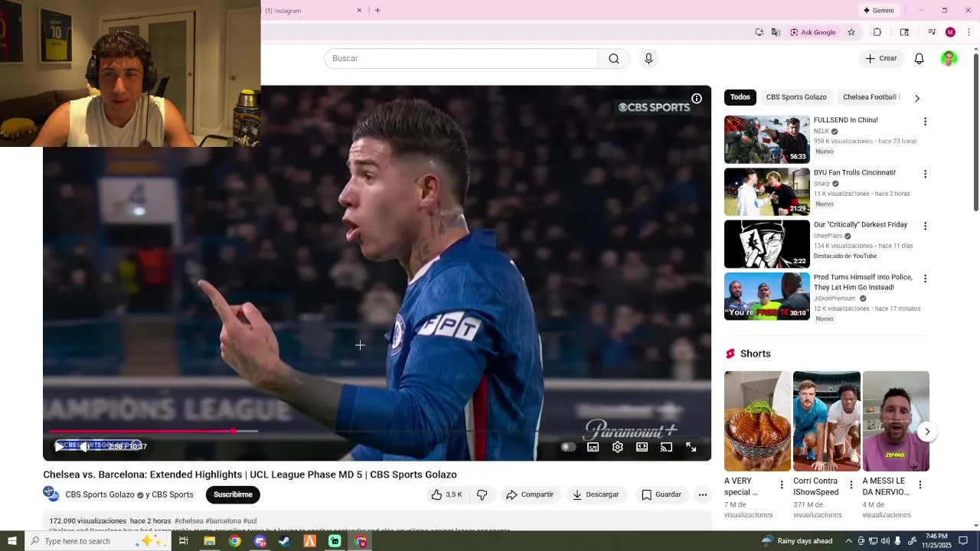This screenshot has width=980, height=551.
Task: Open BYU Fan Trolls Cincinnati thumbnail
Action: click(x=766, y=191)
